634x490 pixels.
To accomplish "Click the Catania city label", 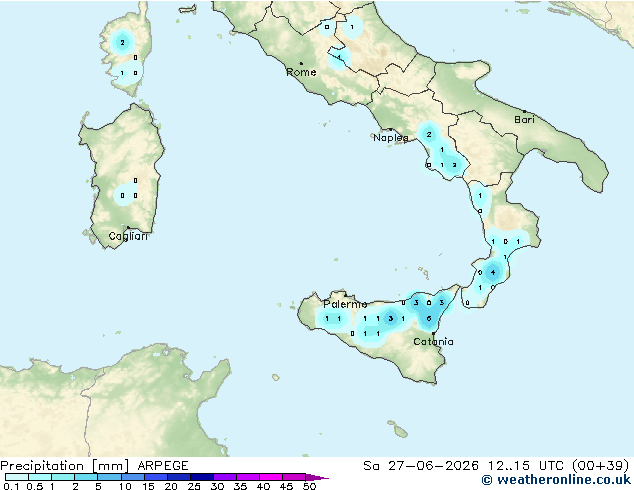I will click(433, 342).
